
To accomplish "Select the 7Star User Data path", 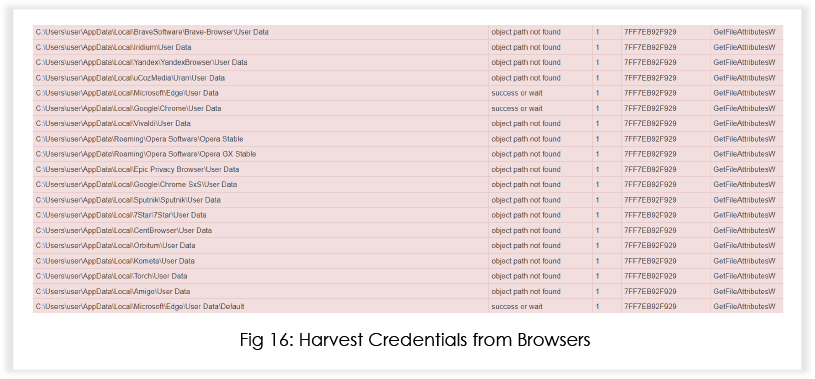I will 121,215.
